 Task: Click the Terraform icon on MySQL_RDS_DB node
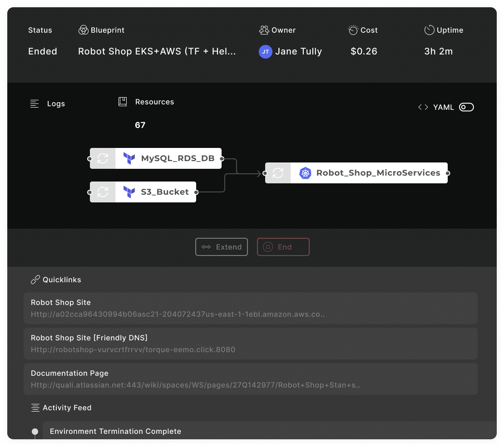(x=129, y=158)
